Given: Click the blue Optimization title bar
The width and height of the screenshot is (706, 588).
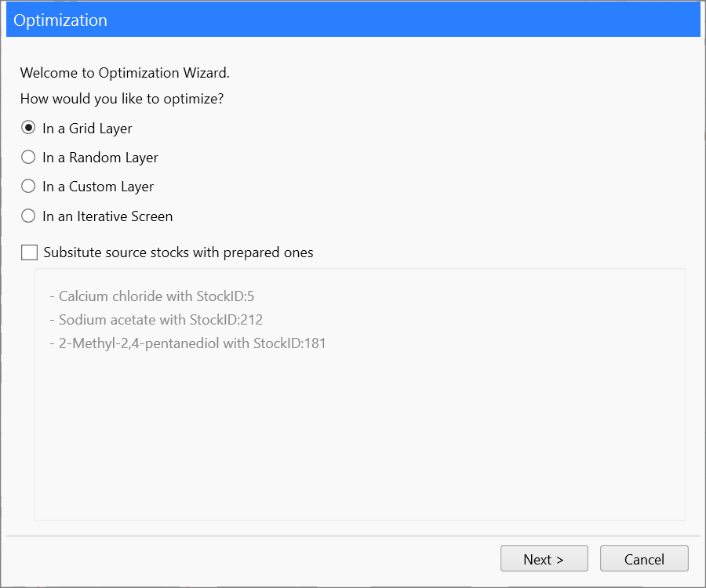Looking at the screenshot, I should (x=354, y=20).
